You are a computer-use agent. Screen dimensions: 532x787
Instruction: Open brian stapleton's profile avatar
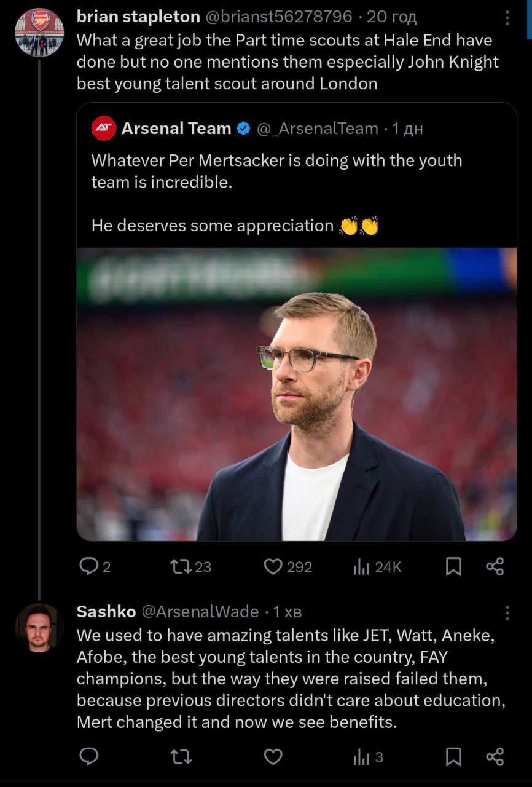(x=39, y=33)
